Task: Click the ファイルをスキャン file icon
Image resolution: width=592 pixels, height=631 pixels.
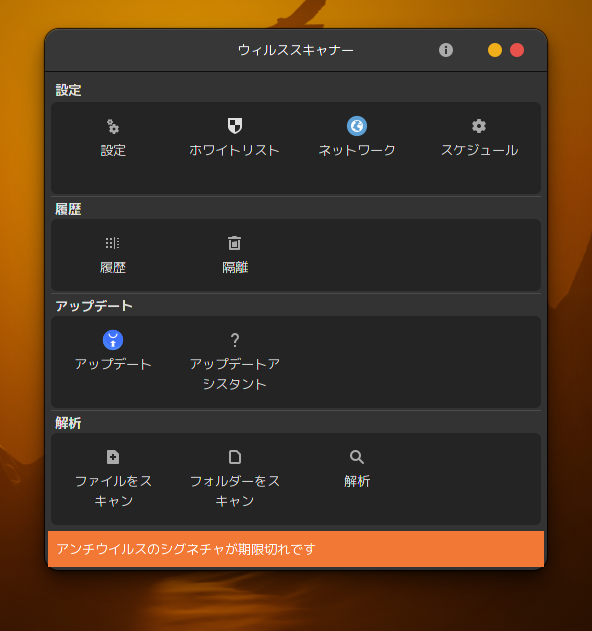Action: pos(113,457)
